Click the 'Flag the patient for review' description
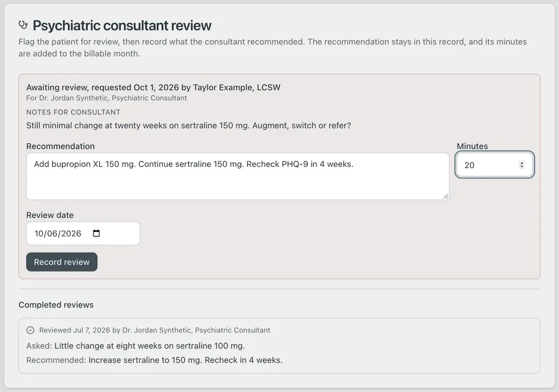 point(273,48)
